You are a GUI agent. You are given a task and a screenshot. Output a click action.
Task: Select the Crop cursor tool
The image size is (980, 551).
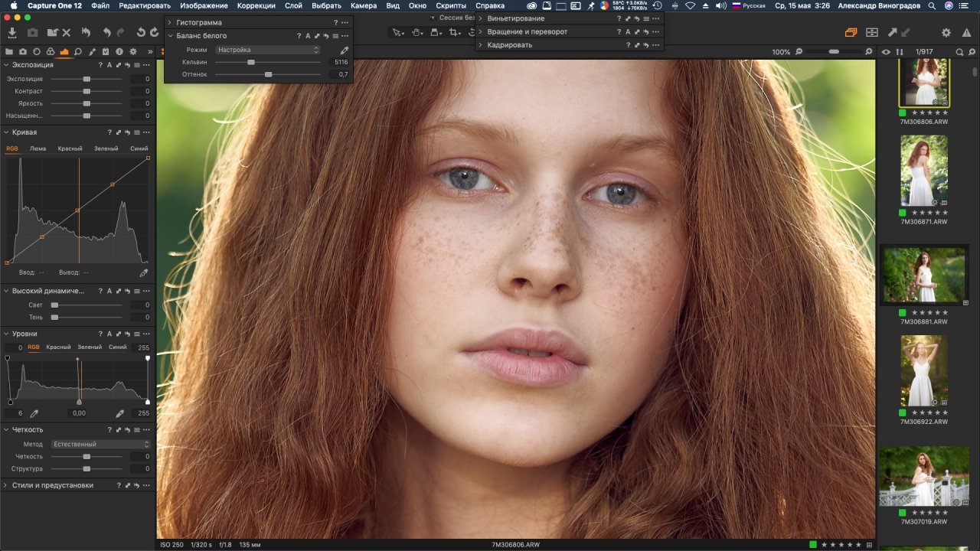coord(456,33)
